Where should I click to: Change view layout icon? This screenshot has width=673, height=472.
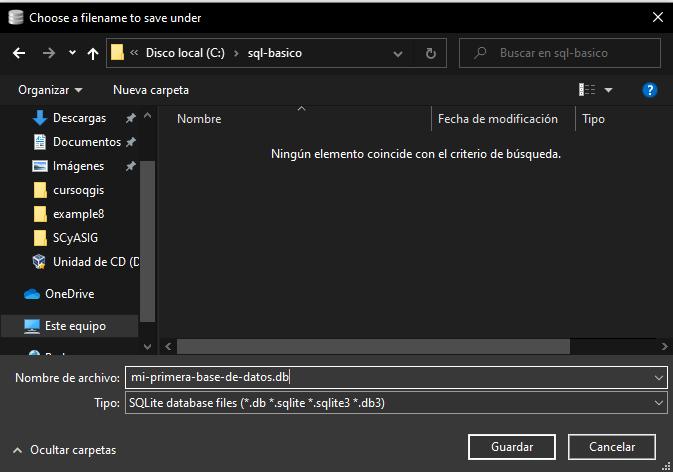point(588,90)
